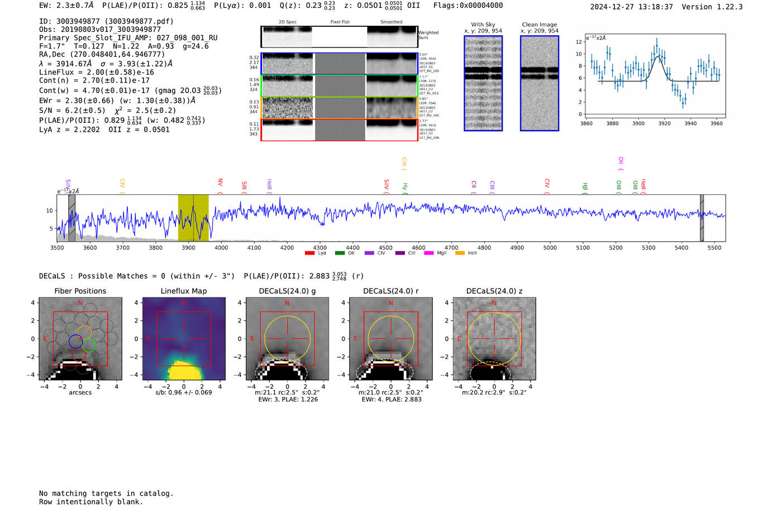
Task: Click the EW: 2.3±0.7Å header value
Action: point(66,6)
